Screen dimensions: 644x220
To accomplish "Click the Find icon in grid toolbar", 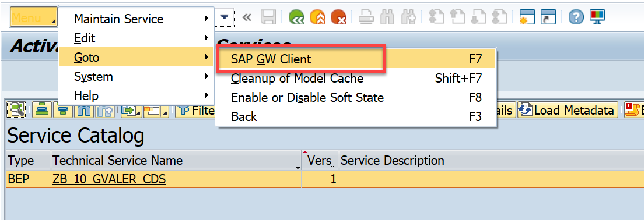I will pyautogui.click(x=84, y=110).
